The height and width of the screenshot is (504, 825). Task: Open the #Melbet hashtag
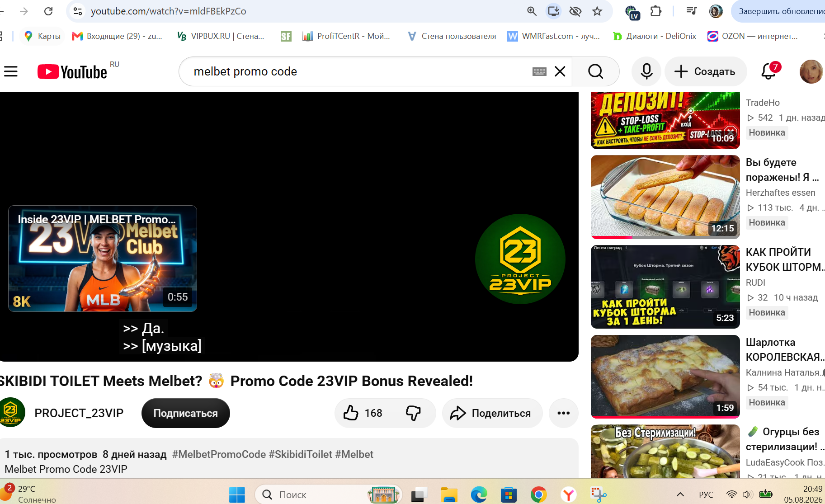click(x=354, y=454)
